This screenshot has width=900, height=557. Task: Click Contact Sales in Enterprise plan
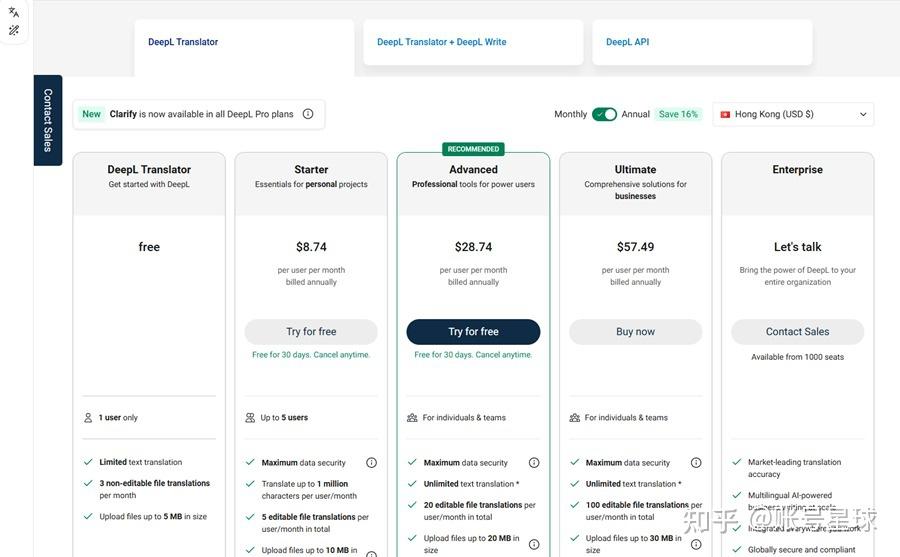pyautogui.click(x=797, y=332)
